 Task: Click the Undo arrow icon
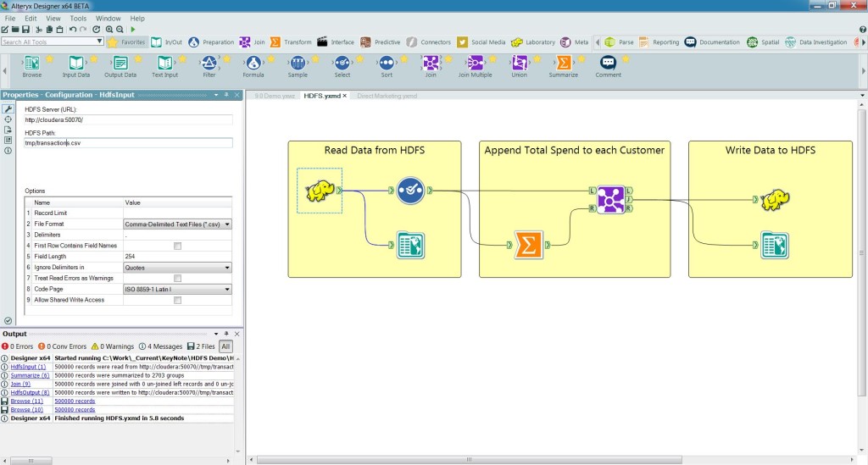click(x=73, y=30)
